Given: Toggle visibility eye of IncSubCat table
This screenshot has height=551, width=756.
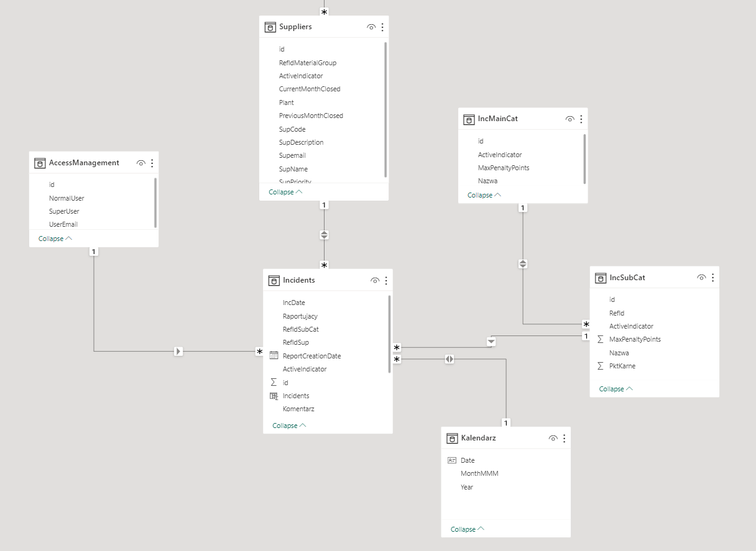Looking at the screenshot, I should pyautogui.click(x=701, y=278).
